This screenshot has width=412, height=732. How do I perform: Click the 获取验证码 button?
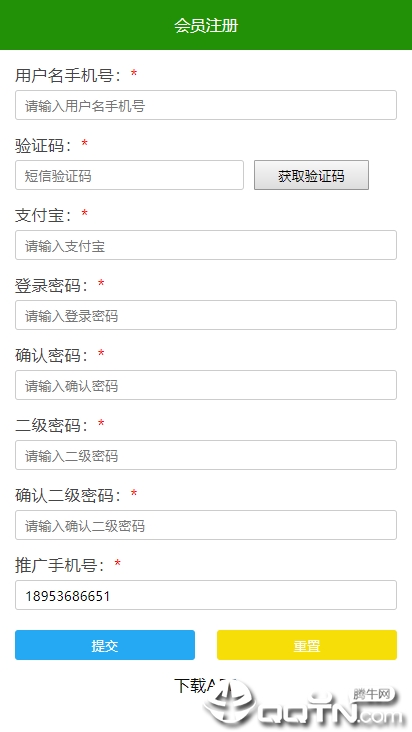click(x=311, y=175)
